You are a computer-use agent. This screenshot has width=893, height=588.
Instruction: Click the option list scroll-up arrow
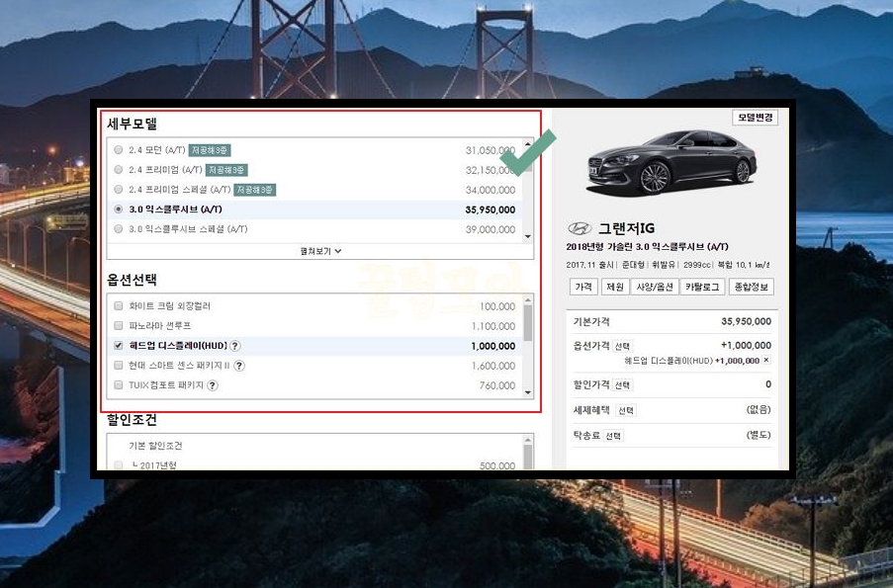coord(528,300)
